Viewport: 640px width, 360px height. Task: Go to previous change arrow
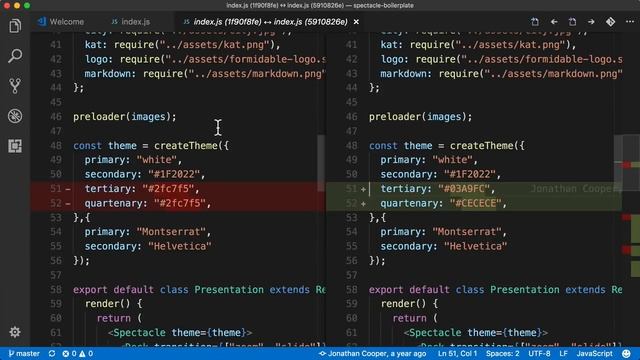[554, 22]
